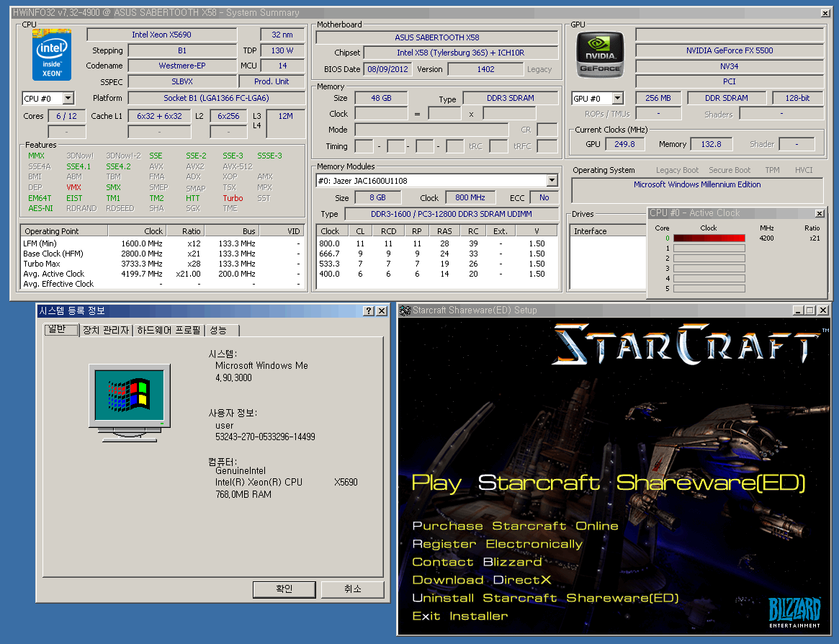Click the ASUS SABERTOOTH X58 motherboard field
This screenshot has height=644, width=839.
[436, 37]
